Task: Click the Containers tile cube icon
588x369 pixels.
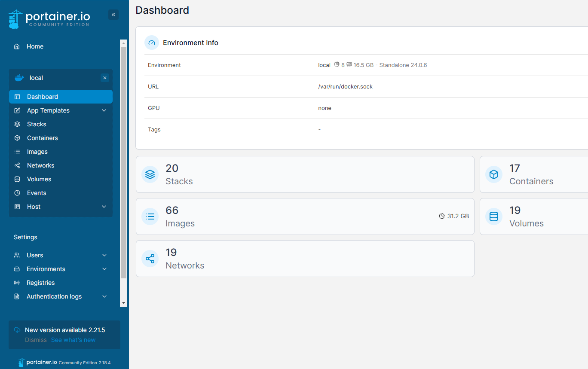Action: (494, 174)
